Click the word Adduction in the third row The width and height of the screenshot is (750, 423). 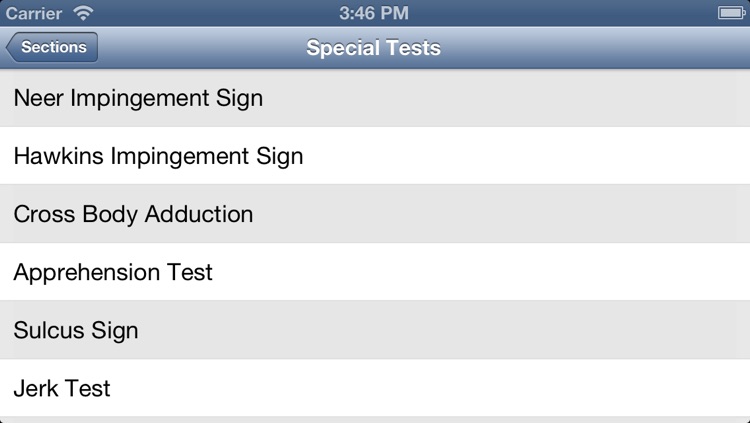click(199, 214)
